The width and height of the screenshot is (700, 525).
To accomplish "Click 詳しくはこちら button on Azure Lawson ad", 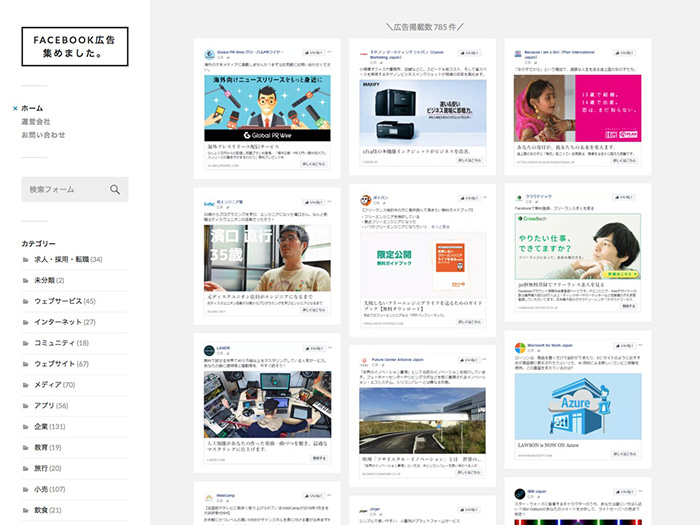I will [624, 454].
